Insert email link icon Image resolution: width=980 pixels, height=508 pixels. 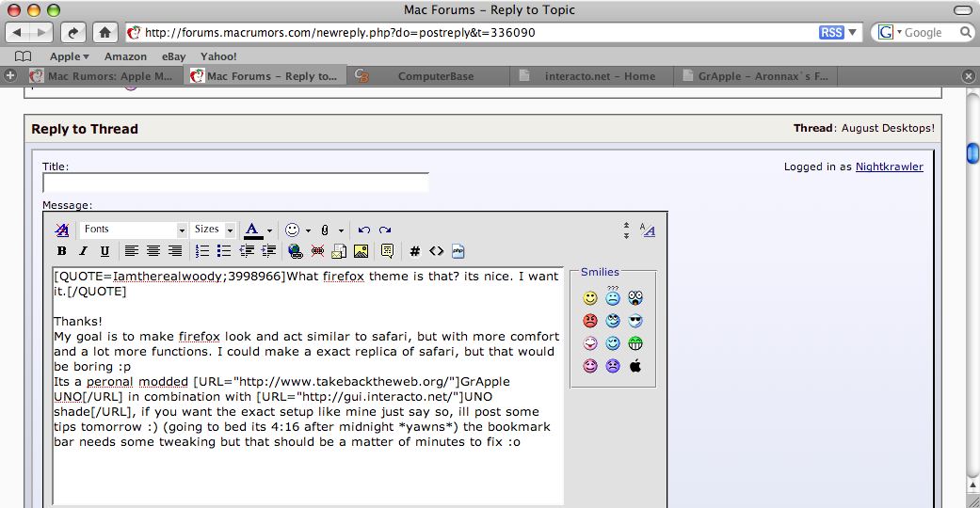click(339, 251)
